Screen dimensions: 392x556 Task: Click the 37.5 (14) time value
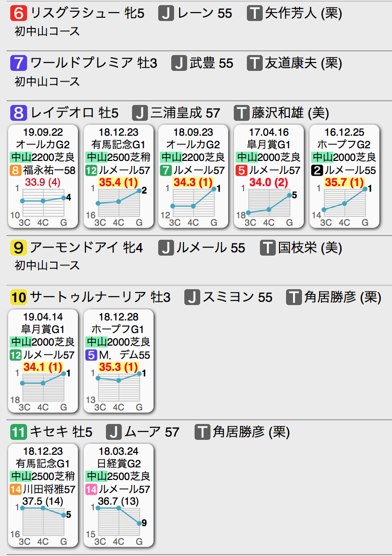[43, 501]
